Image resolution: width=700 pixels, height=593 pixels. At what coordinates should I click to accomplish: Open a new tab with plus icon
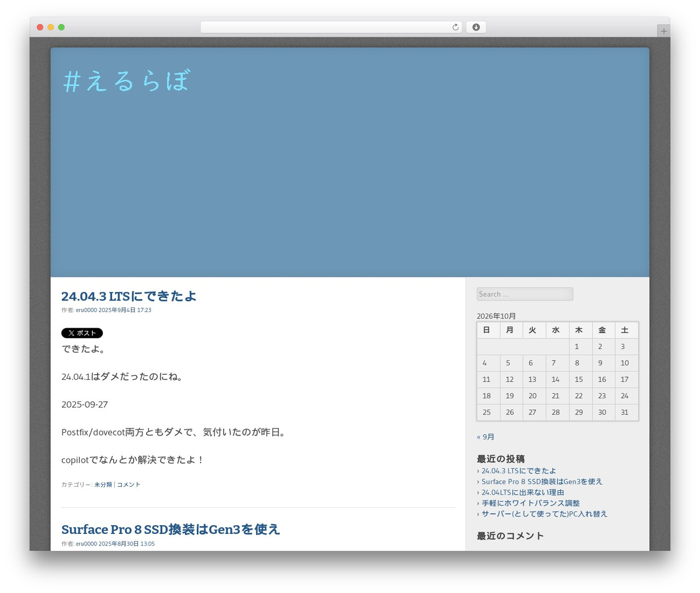663,31
